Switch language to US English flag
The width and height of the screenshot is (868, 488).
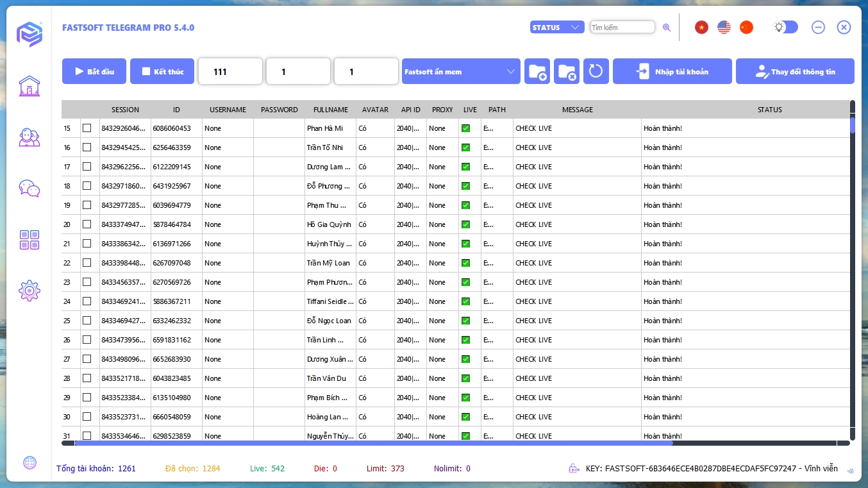724,28
